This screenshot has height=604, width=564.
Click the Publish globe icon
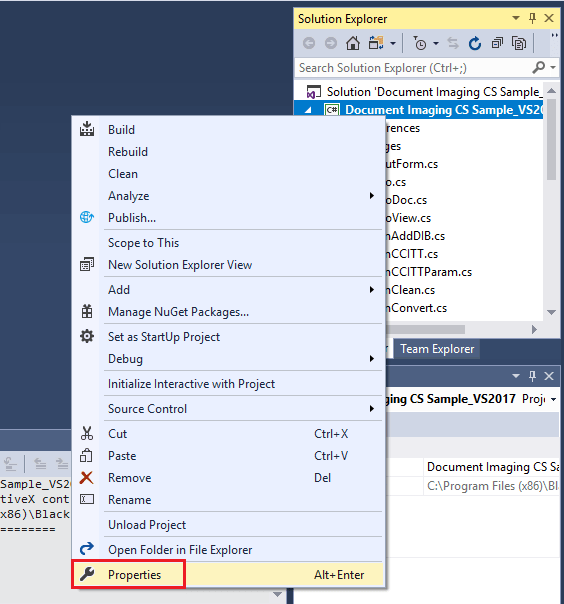[x=87, y=217]
